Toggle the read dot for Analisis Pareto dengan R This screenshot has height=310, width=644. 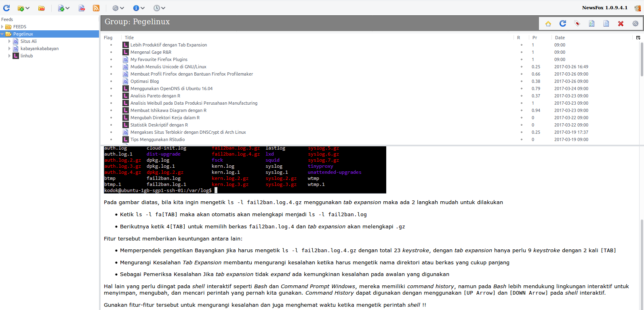pyautogui.click(x=521, y=96)
